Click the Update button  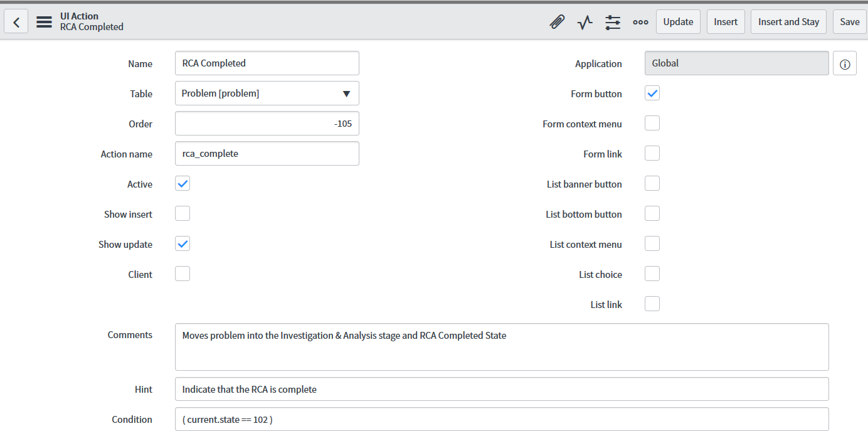point(678,22)
